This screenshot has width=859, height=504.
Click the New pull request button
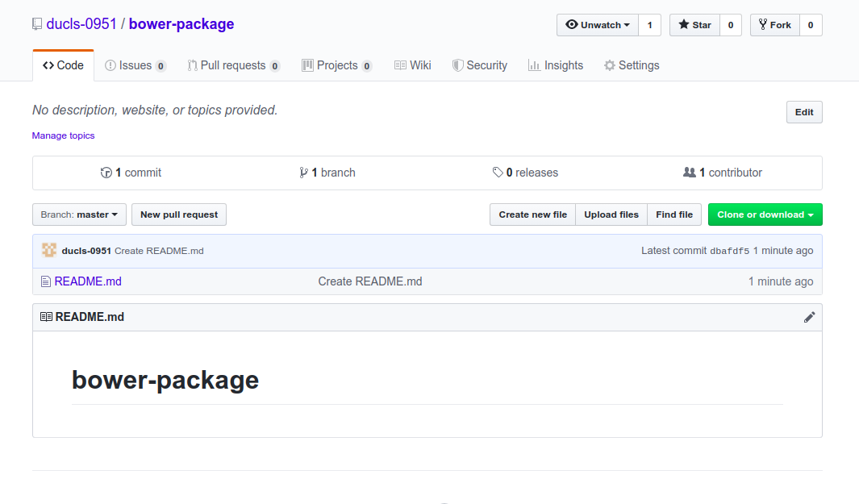tap(179, 215)
